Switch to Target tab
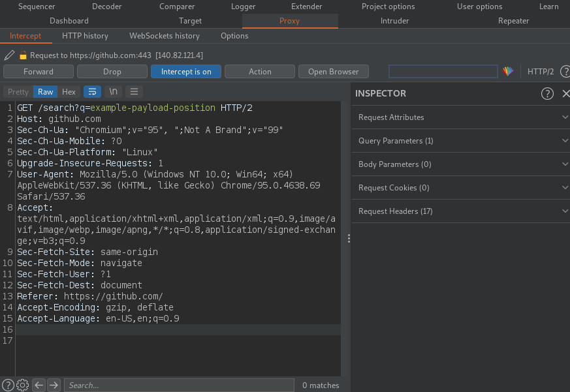 click(190, 21)
